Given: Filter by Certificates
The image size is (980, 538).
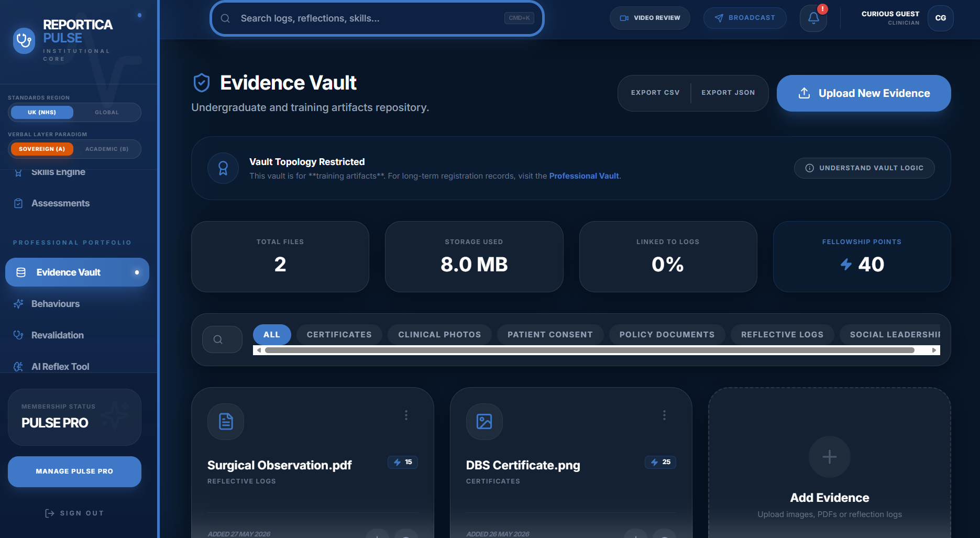Looking at the screenshot, I should point(339,335).
